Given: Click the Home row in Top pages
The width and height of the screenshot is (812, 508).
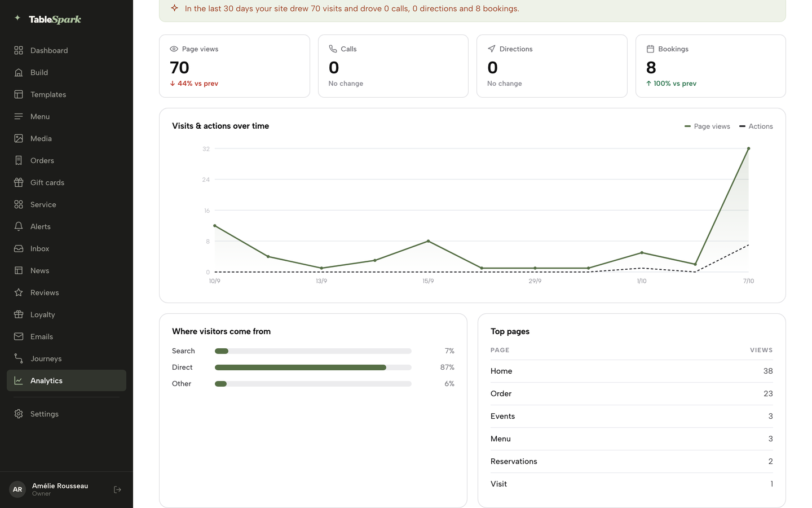Looking at the screenshot, I should tap(632, 371).
